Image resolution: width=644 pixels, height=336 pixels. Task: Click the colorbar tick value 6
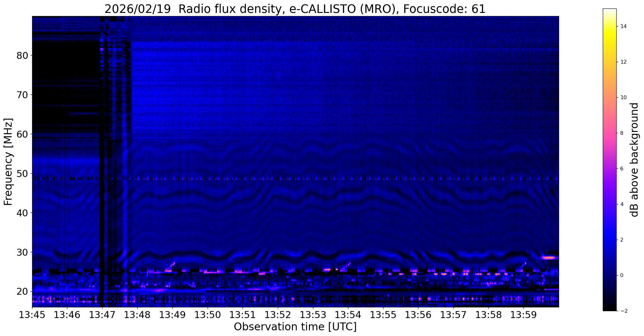click(x=621, y=169)
